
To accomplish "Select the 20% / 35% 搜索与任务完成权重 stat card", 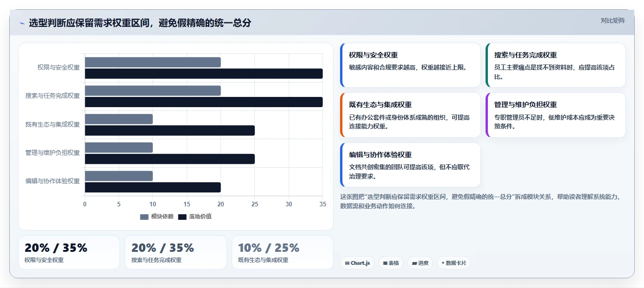I will click(176, 252).
